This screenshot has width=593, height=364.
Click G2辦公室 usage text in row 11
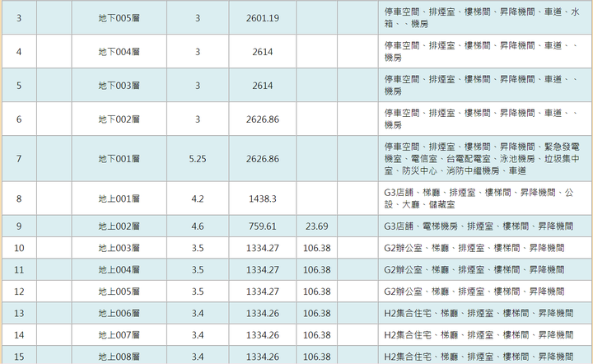click(x=474, y=270)
